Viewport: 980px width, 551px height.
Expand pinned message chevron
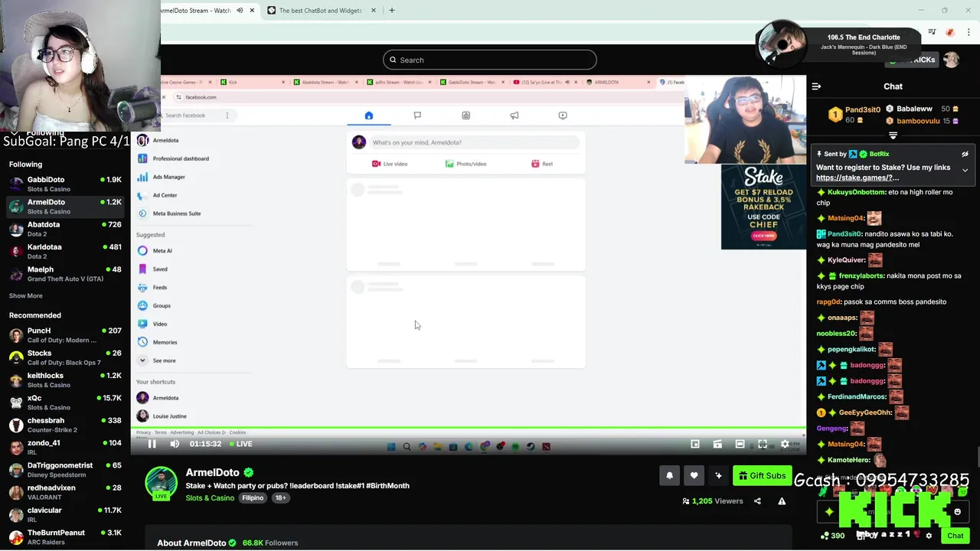coord(965,171)
